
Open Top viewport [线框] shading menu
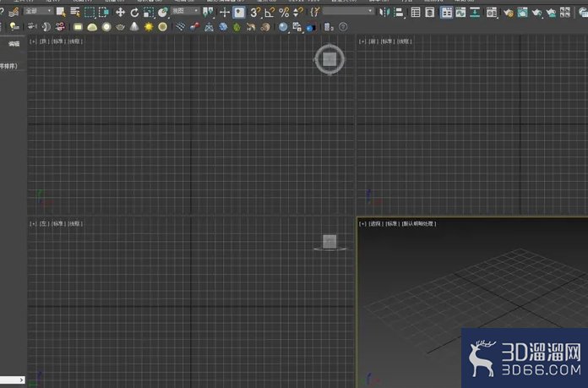[x=75, y=41]
